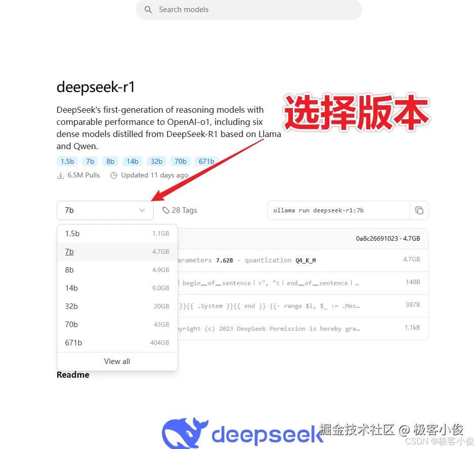Click the tag icon beside 28 Tags

[166, 210]
